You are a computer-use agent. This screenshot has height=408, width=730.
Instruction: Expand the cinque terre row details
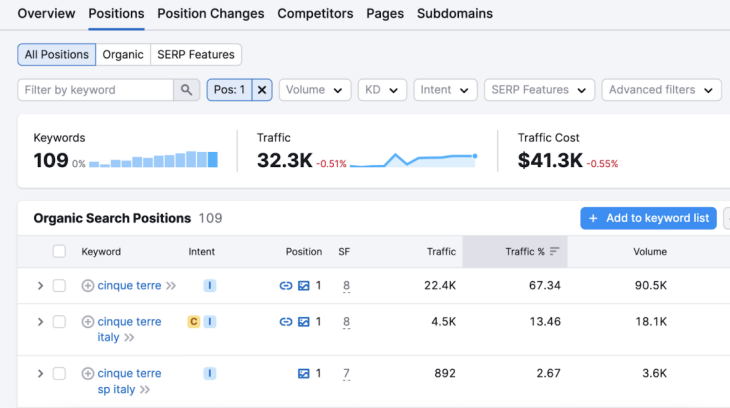point(40,286)
